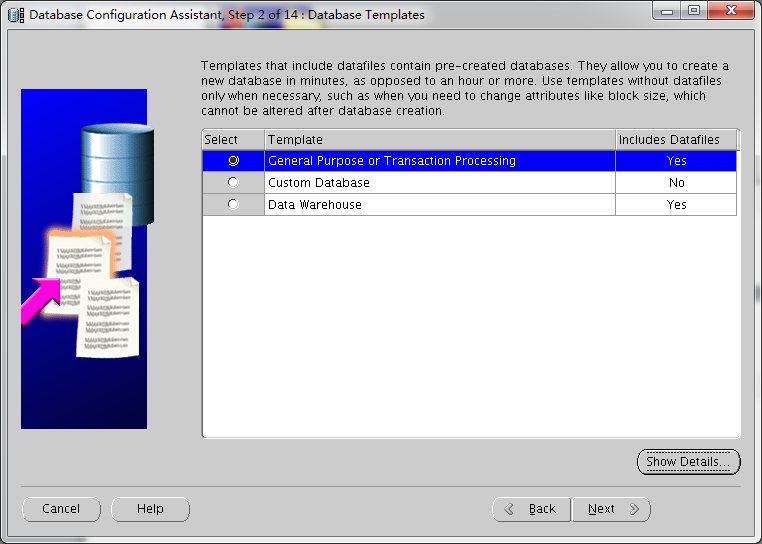
Task: Select the Data Warehouse radio button
Action: pos(233,204)
